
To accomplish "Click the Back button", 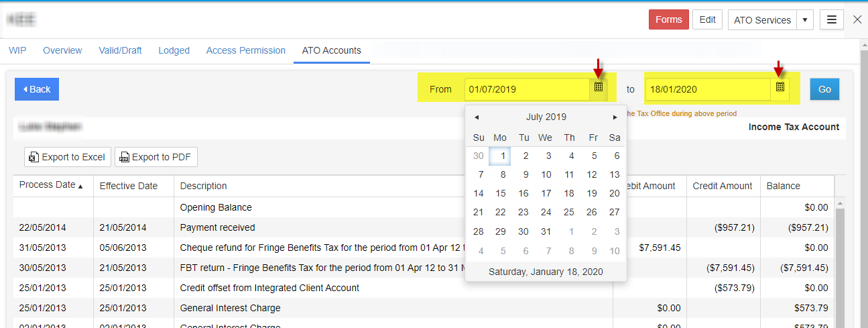I will [37, 89].
